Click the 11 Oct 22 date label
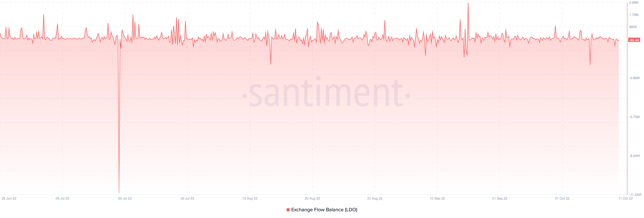Viewport: 644px width, 218px height. tap(626, 198)
